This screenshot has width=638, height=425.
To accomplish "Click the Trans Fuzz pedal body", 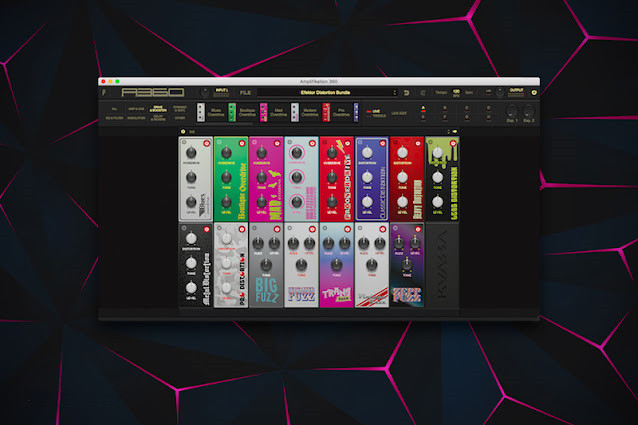I will tap(336, 265).
